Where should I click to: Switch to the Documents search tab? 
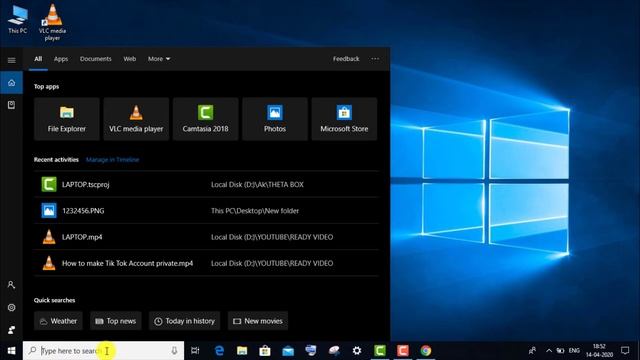click(x=96, y=59)
